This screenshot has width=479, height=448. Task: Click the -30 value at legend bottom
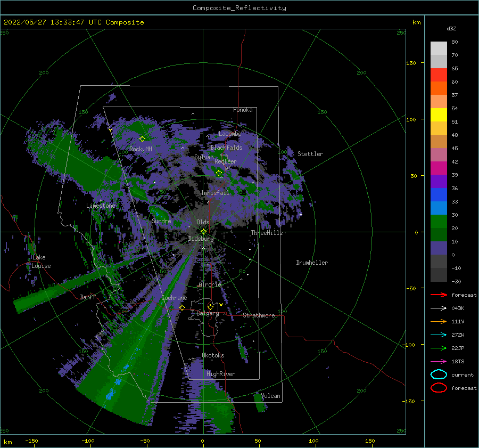(457, 281)
